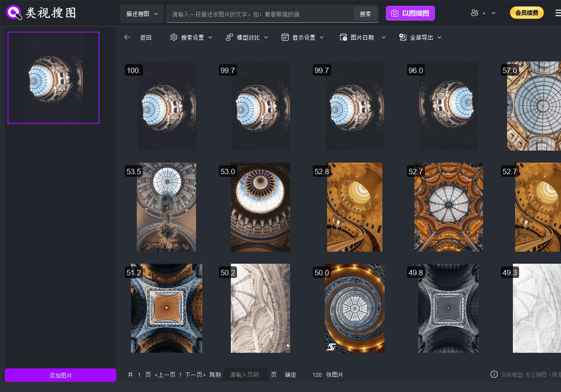
Task: Expand the 搜索设置 dropdown arrow
Action: point(210,37)
